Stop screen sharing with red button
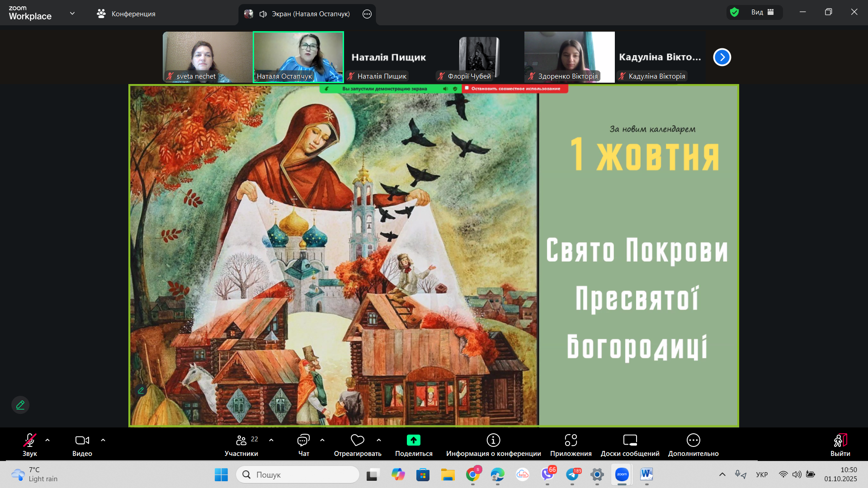This screenshot has width=868, height=488. click(515, 89)
